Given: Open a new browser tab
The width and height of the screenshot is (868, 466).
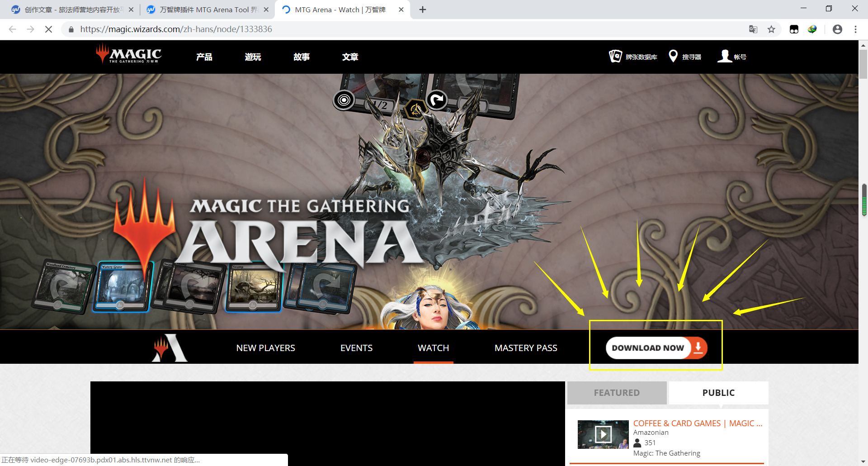Looking at the screenshot, I should 423,10.
